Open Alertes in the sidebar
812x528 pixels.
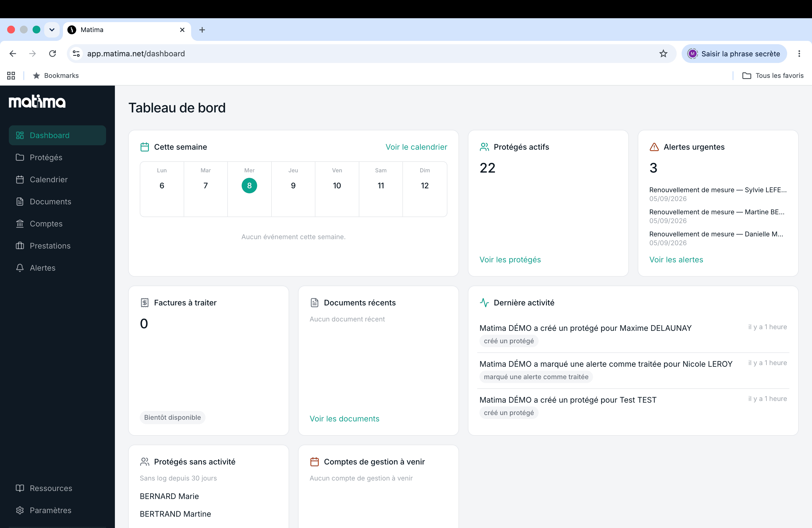coord(57,268)
